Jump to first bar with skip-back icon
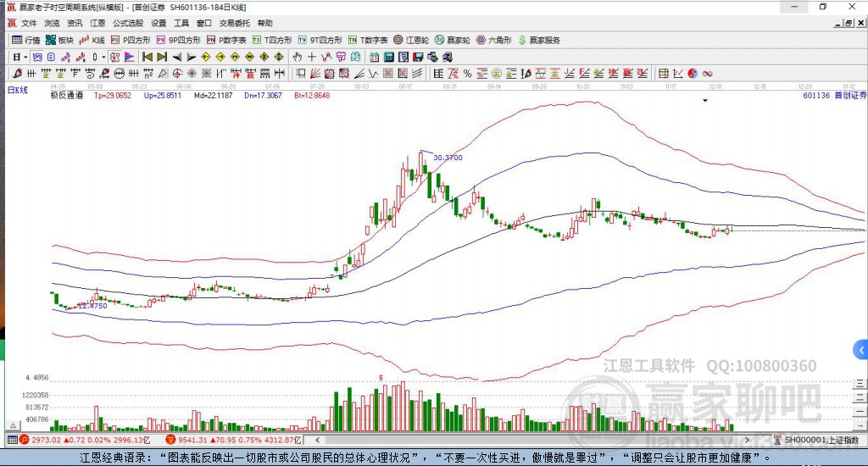Viewport: 868px width, 466px height. point(147,57)
